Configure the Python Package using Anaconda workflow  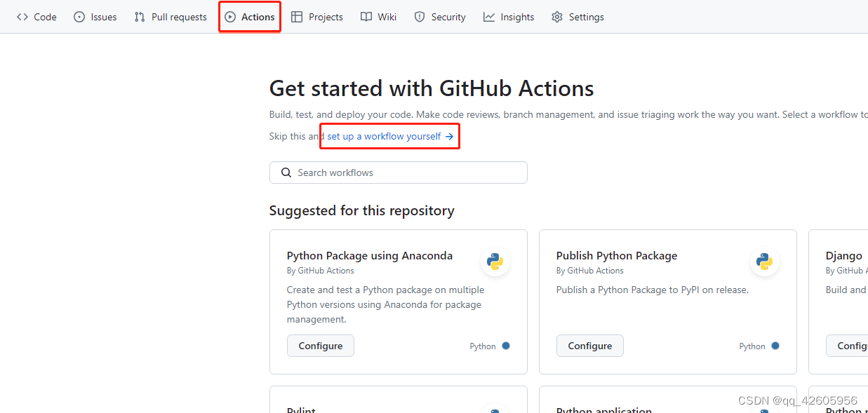(x=321, y=346)
